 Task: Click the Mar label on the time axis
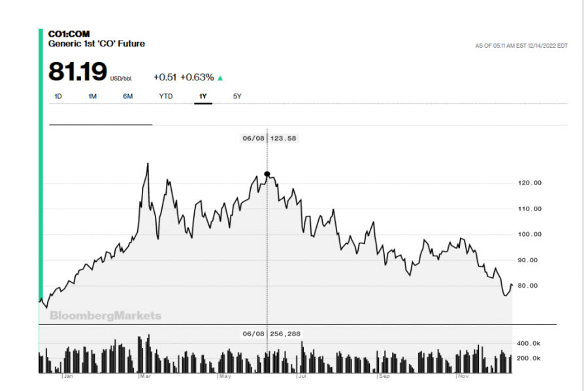tap(146, 377)
